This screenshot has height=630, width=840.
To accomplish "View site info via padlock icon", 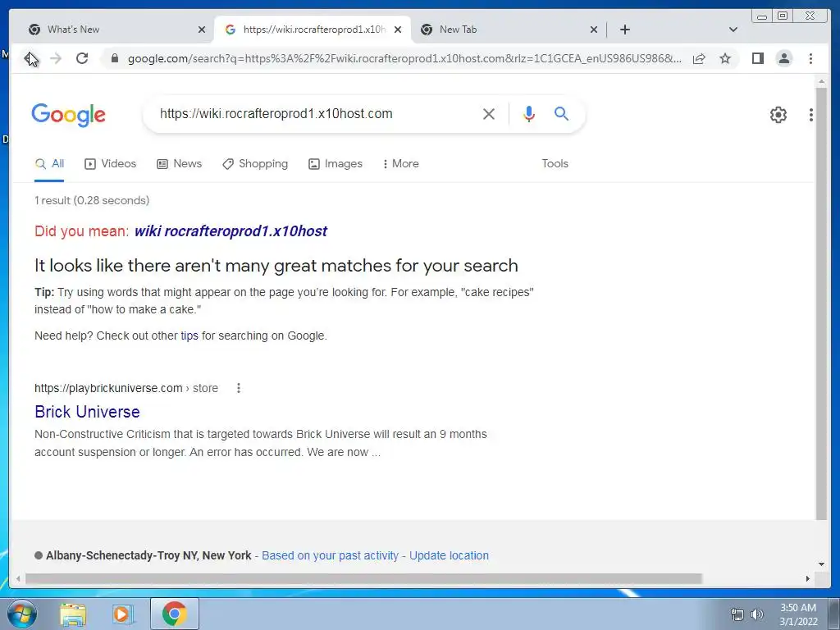I will click(115, 58).
